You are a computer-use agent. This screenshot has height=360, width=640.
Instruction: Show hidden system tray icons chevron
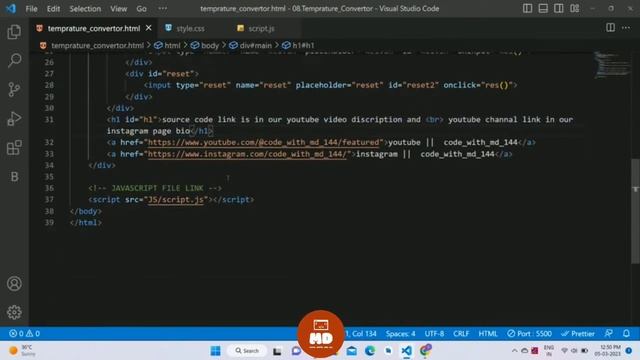514,351
